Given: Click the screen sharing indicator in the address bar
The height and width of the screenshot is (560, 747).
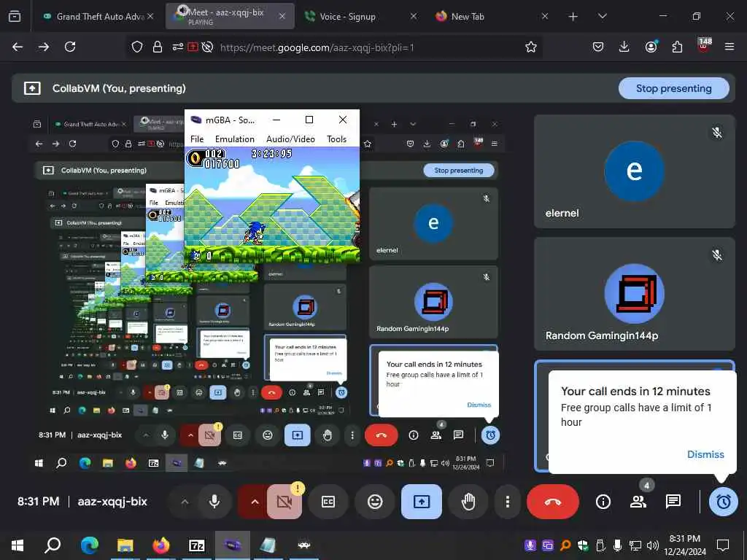Looking at the screenshot, I should 193,47.
